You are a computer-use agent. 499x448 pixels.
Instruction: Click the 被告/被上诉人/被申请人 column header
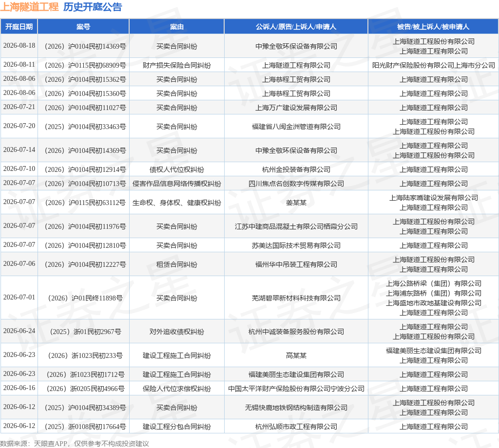click(x=433, y=27)
